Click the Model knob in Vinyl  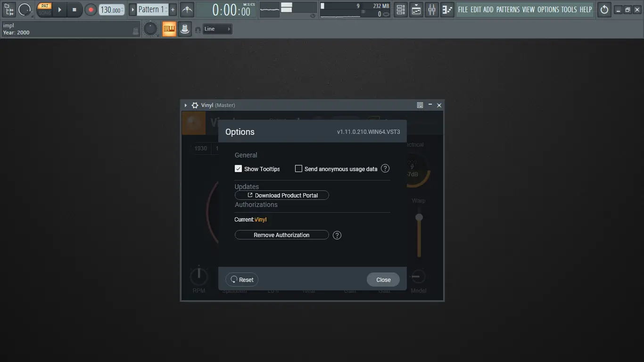coord(418,277)
